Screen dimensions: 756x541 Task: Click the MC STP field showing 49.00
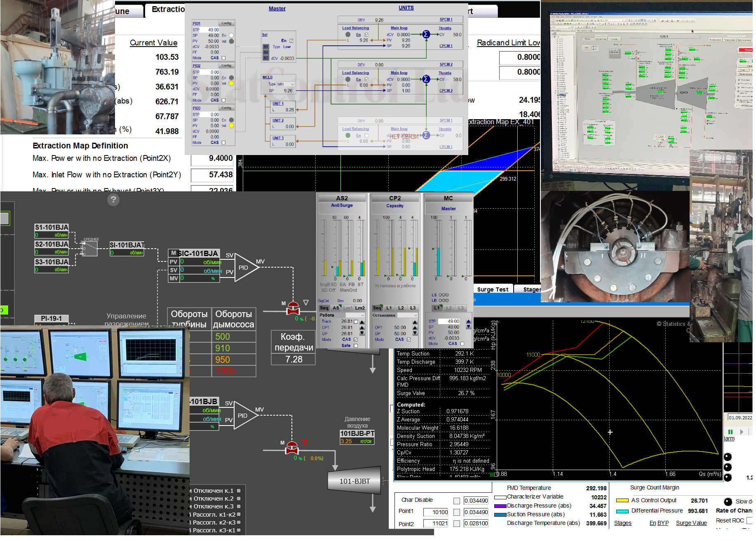tap(448, 321)
